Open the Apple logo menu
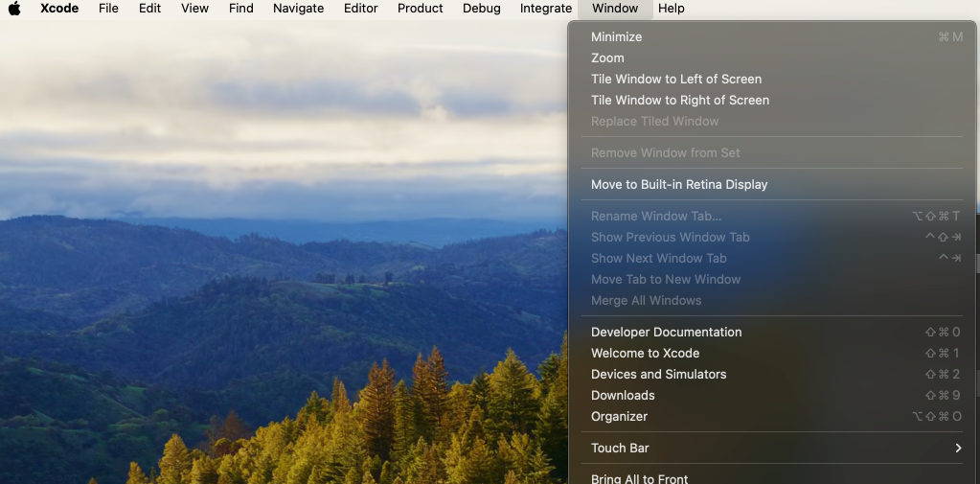This screenshot has width=980, height=484. pos(14,9)
